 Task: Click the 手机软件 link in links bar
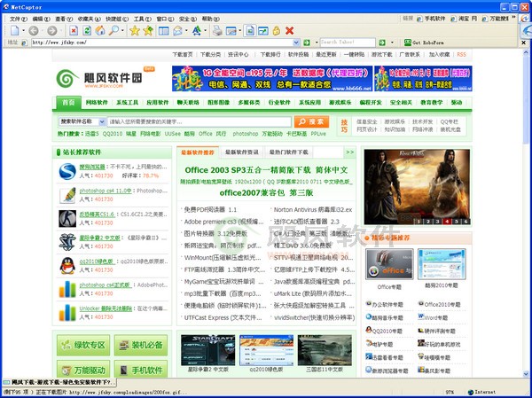[x=431, y=19]
